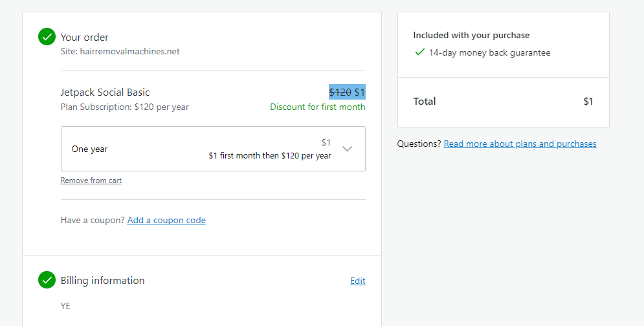Open Add a coupon code link
The height and width of the screenshot is (326, 644).
coord(166,220)
